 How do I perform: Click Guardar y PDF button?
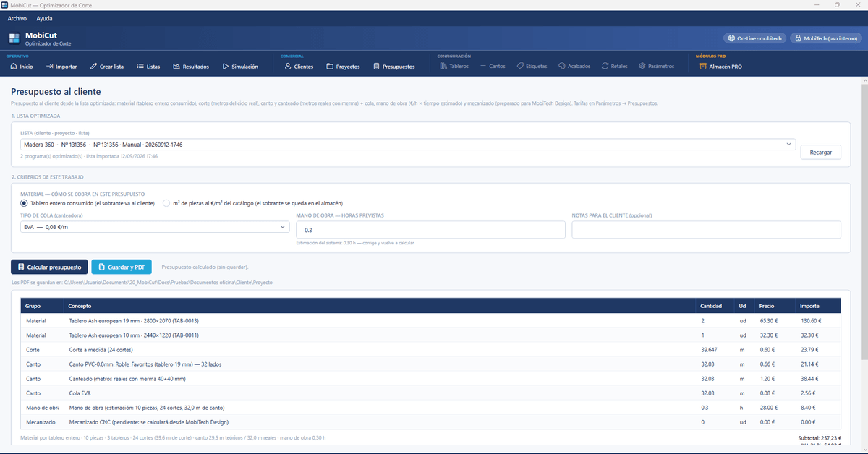(x=122, y=267)
